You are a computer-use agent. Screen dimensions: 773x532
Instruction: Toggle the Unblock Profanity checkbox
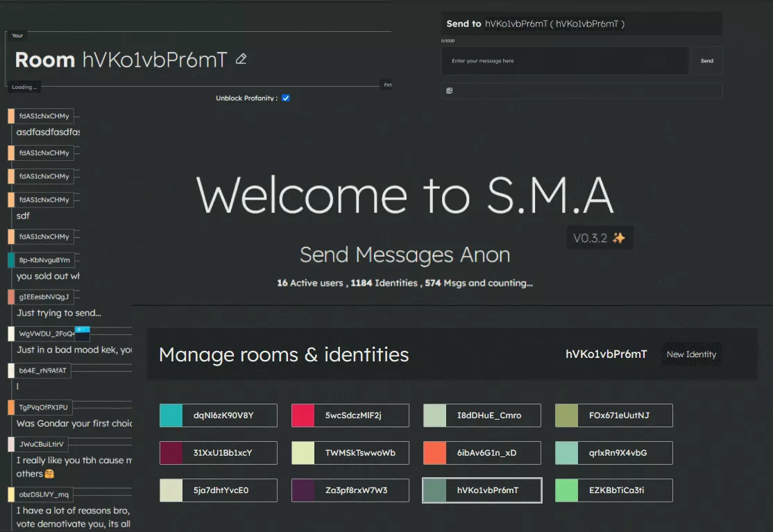click(x=286, y=98)
